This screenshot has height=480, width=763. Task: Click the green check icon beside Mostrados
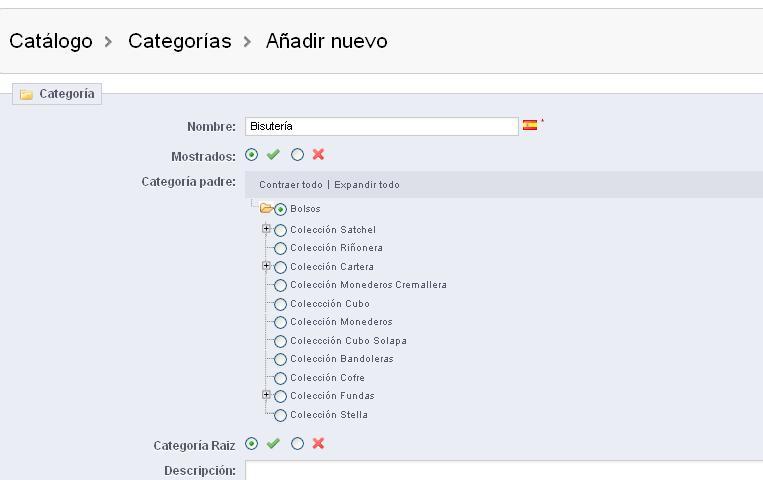coord(273,155)
